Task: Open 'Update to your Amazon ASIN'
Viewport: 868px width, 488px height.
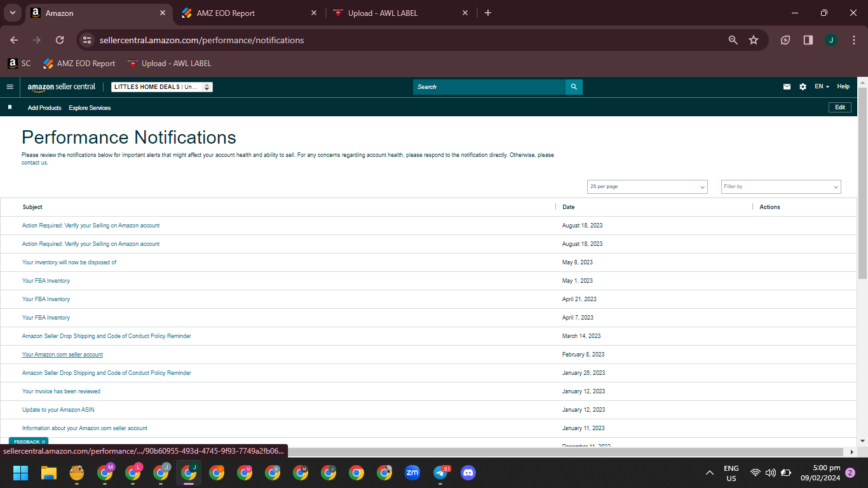Action: 58,410
